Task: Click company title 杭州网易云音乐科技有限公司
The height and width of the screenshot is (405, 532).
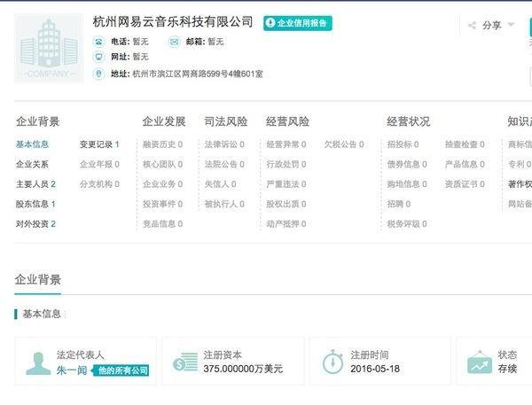Action: (173, 22)
